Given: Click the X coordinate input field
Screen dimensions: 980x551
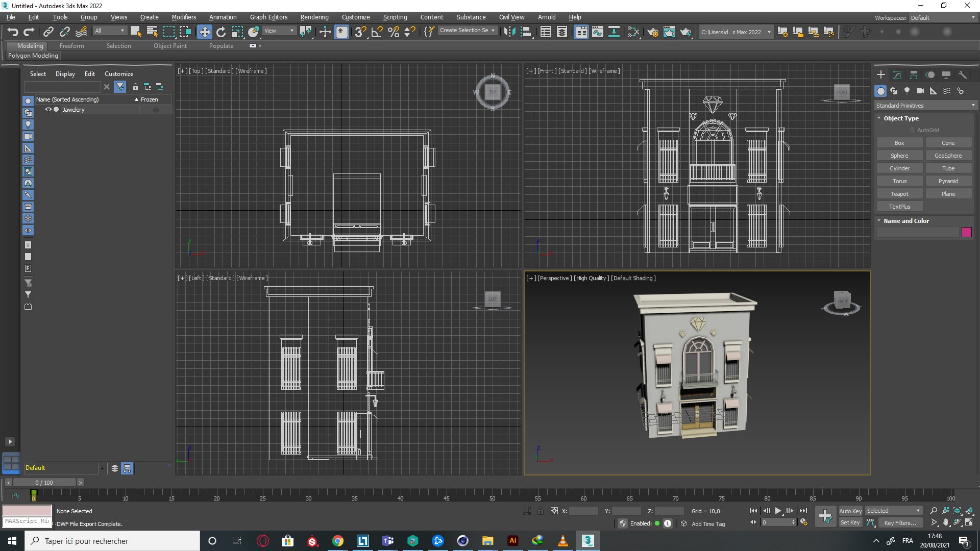Looking at the screenshot, I should pyautogui.click(x=583, y=511).
